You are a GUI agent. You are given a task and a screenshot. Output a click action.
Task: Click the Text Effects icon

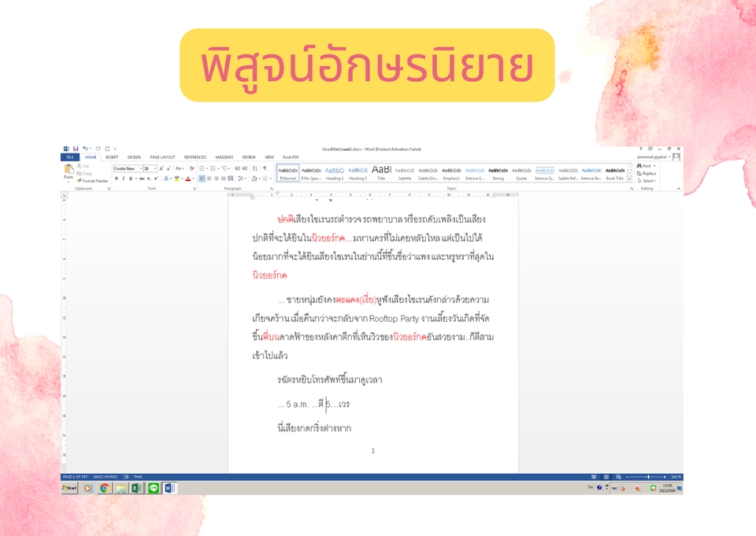click(166, 179)
